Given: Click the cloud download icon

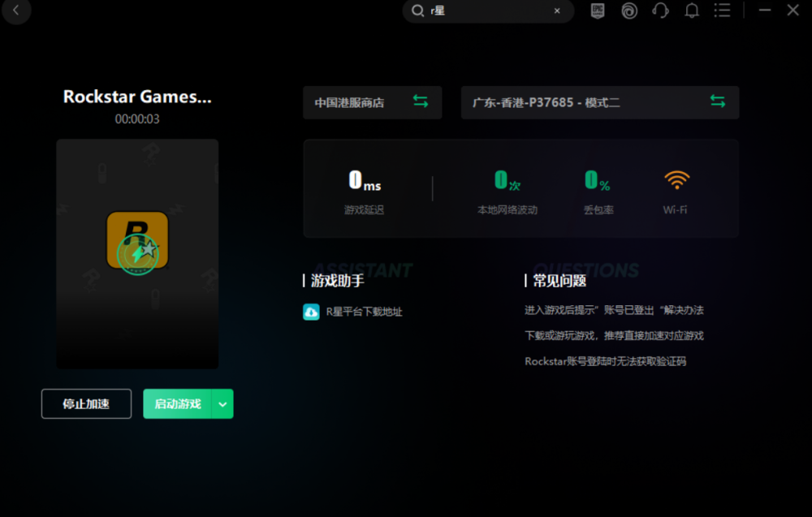Looking at the screenshot, I should (311, 312).
